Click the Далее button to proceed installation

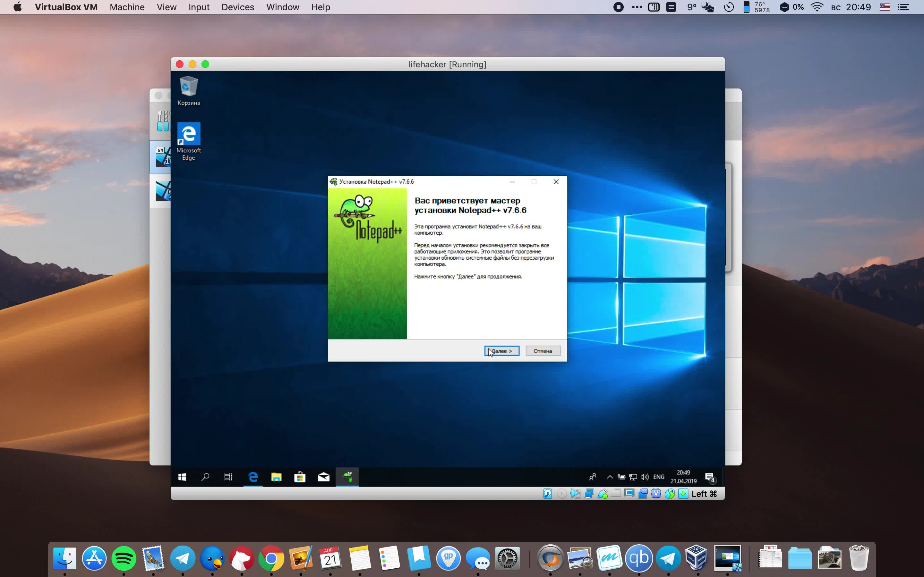(x=501, y=350)
